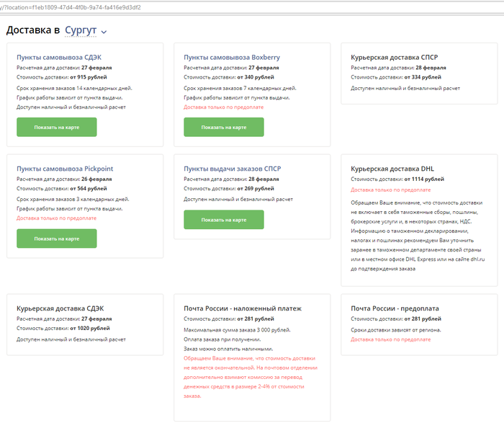Click Pickpoint's '26 февраля' delivery date
This screenshot has width=504, height=423.
pos(96,179)
